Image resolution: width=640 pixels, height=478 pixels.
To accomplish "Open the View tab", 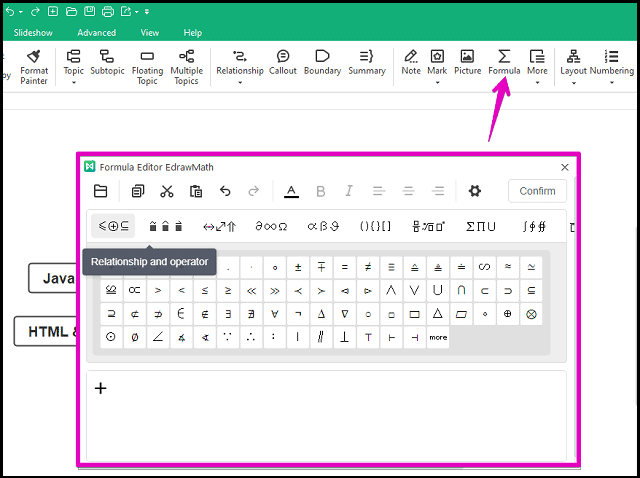I will point(150,33).
